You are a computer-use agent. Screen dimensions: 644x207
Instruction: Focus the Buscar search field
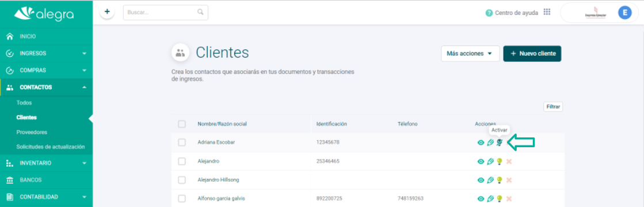click(166, 12)
